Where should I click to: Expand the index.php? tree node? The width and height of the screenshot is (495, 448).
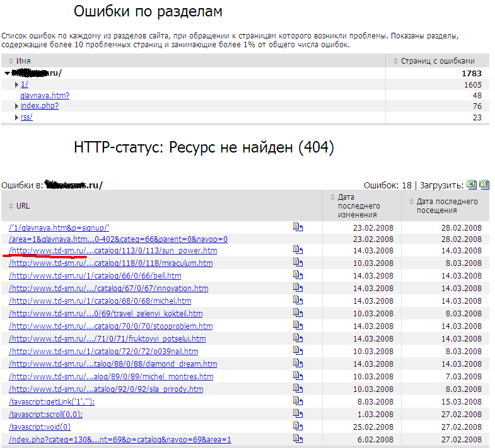(17, 106)
